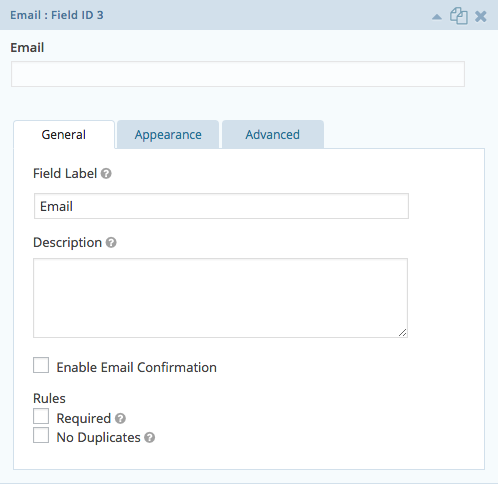The image size is (498, 484).
Task: Click the Enable Email Confirmation label
Action: coord(137,367)
